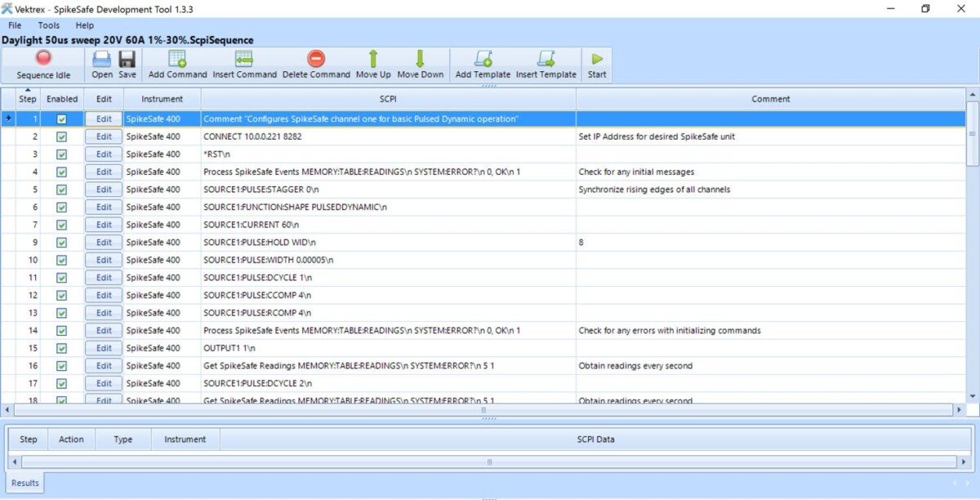Select the SOURCE1:PULSE:DCYCLE 2 cell
The width and height of the screenshot is (980, 500).
[389, 383]
